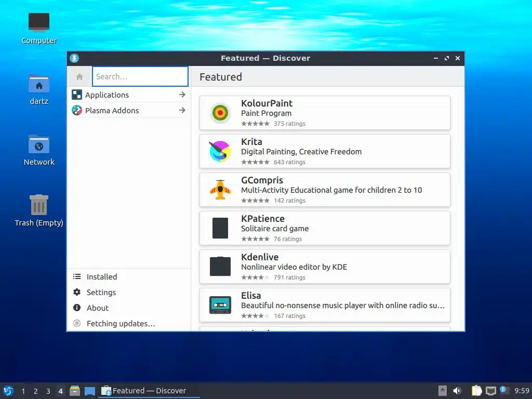Open the Plasma Addons category

[129, 110]
